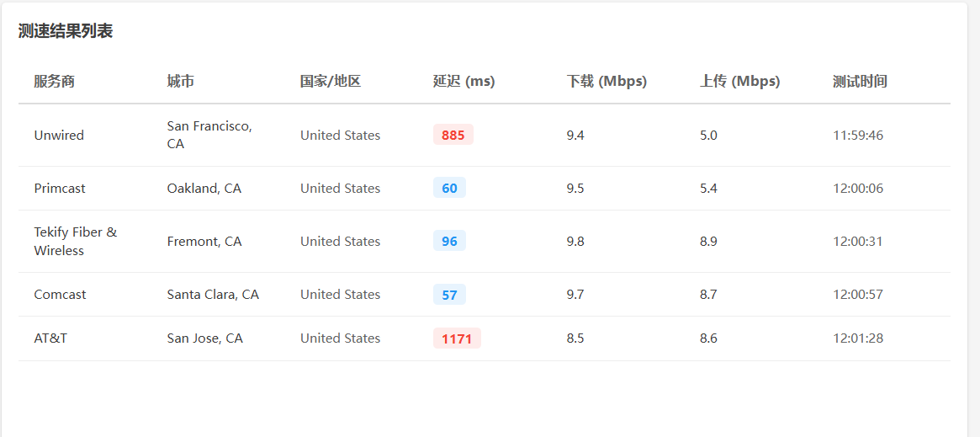
Task: Click the red 1171 latency badge
Action: pos(457,338)
